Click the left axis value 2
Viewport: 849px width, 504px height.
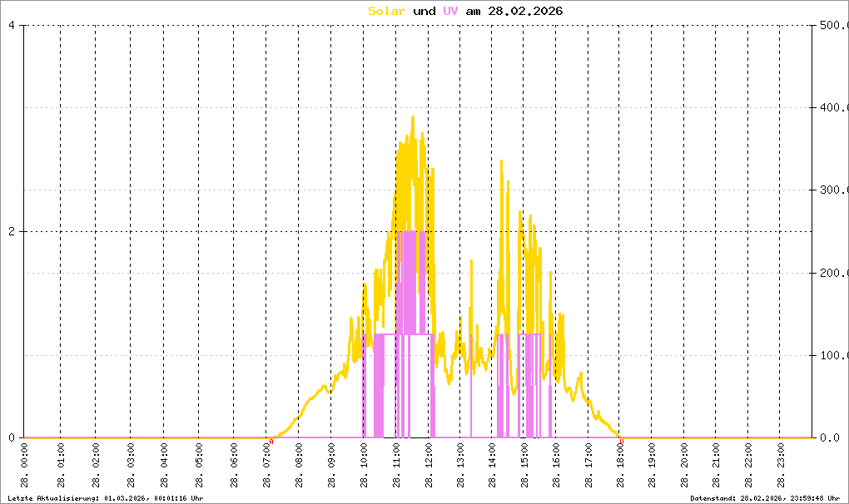[12, 231]
